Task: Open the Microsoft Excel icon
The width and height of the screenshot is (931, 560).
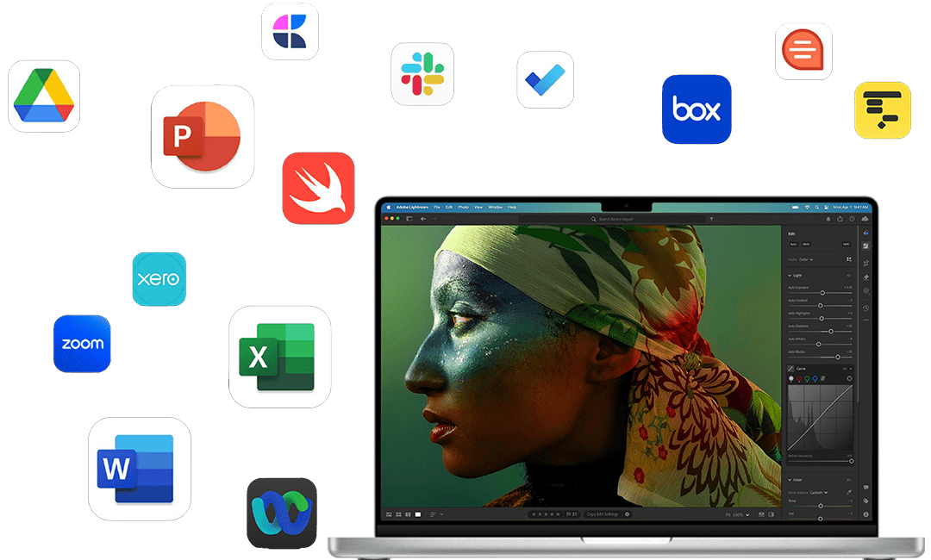Action: [280, 357]
